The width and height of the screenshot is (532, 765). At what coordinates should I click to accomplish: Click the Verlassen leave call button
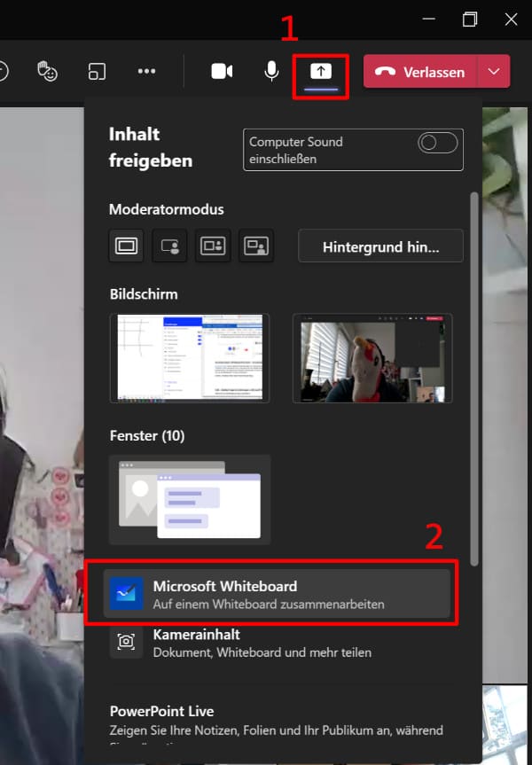420,72
